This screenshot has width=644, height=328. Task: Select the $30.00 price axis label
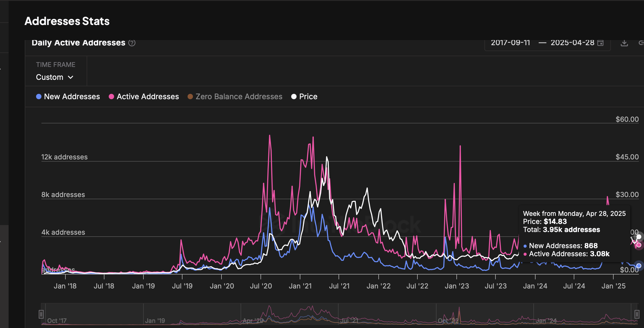[627, 195]
